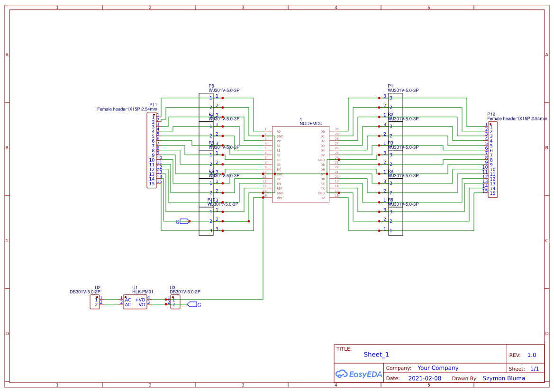Screen dimensions: 554x392
Task: Click the P12 designator label
Action: pos(491,115)
